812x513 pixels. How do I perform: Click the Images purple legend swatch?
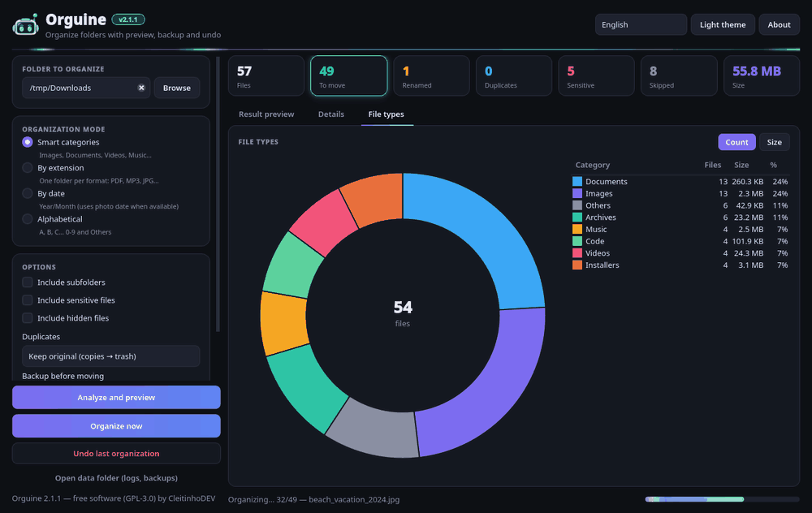pyautogui.click(x=577, y=194)
